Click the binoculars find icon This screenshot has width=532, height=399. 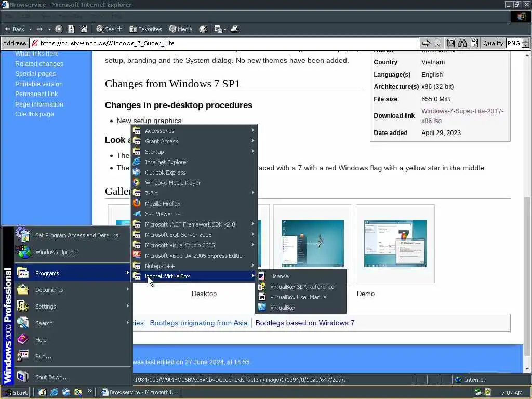462,43
